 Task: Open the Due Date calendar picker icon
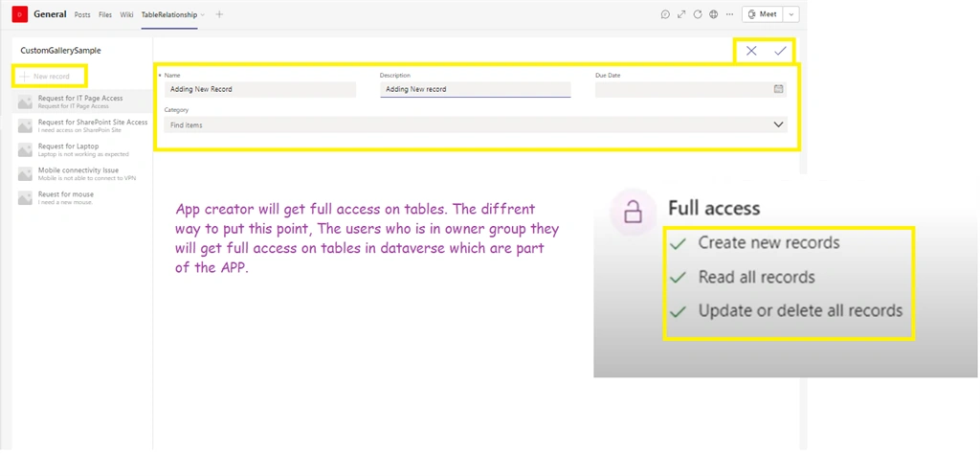(x=778, y=89)
